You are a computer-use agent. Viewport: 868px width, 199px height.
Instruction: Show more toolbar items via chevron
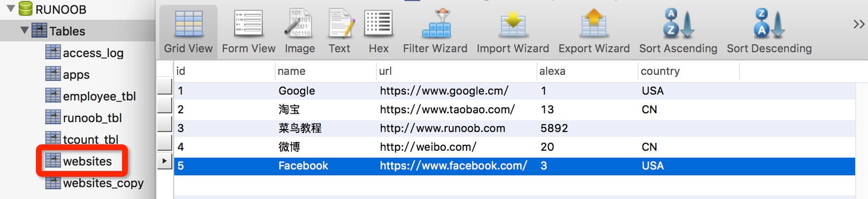click(x=859, y=24)
